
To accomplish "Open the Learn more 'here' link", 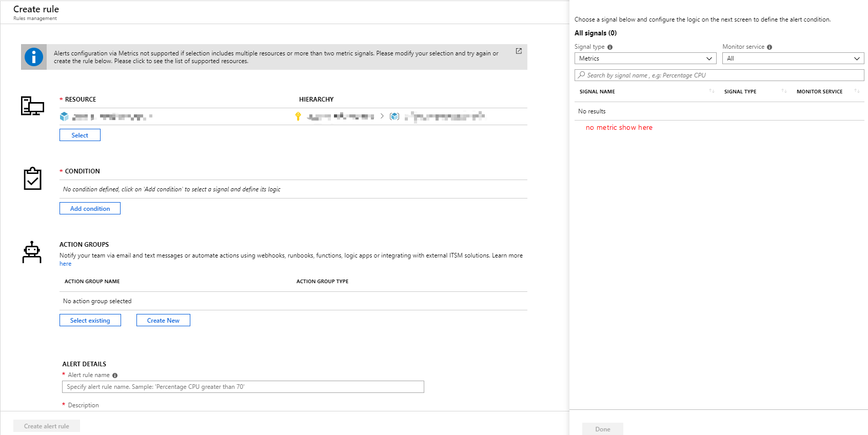I will 65,264.
